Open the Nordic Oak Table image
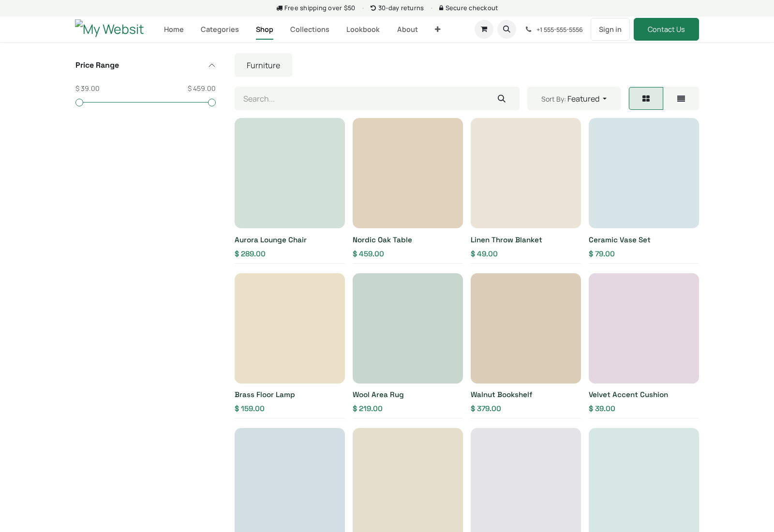 coord(408,173)
